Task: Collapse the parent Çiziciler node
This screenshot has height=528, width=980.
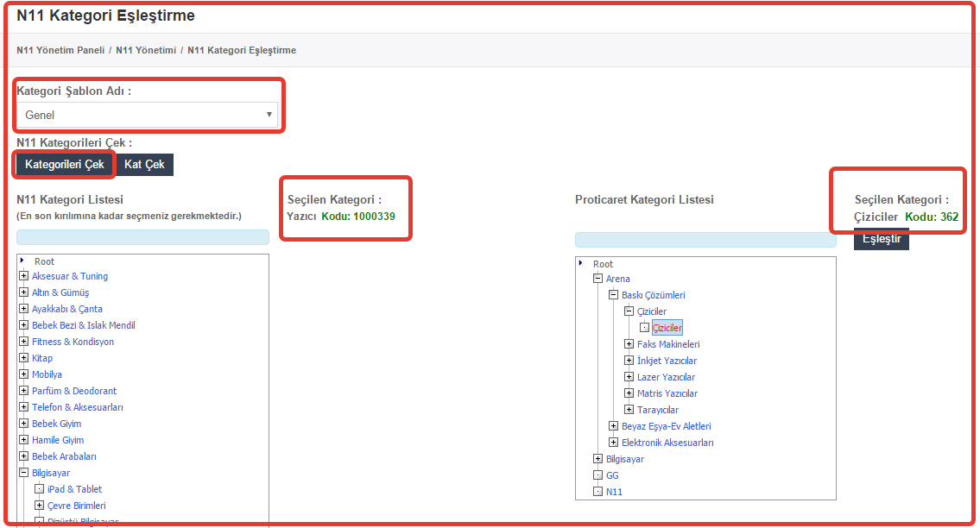Action: pos(629,311)
